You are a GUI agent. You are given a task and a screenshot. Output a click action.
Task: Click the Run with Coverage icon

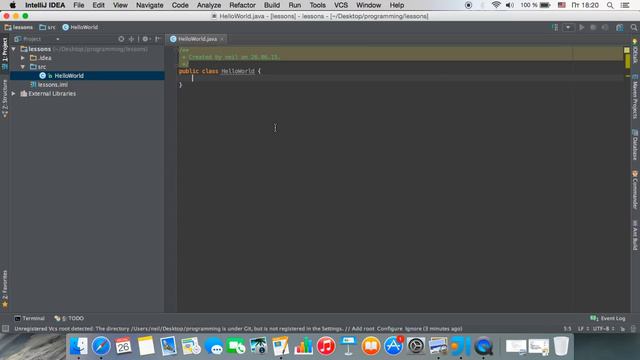click(x=605, y=27)
